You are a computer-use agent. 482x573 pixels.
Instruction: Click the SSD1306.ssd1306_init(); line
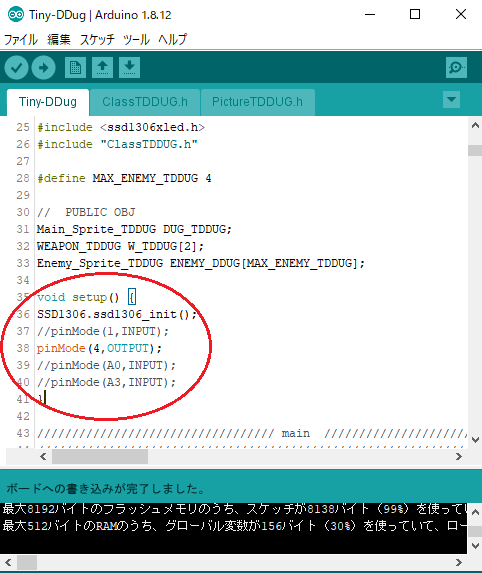[x=117, y=314]
